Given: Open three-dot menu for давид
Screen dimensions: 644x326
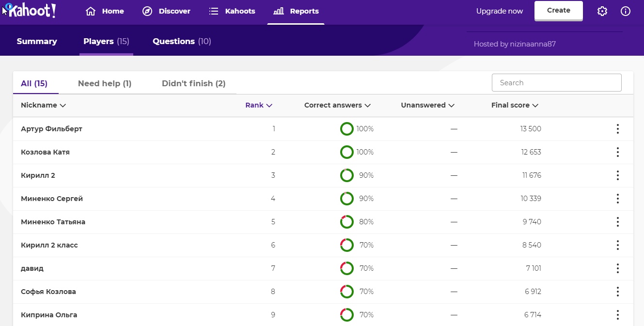Looking at the screenshot, I should 617,268.
